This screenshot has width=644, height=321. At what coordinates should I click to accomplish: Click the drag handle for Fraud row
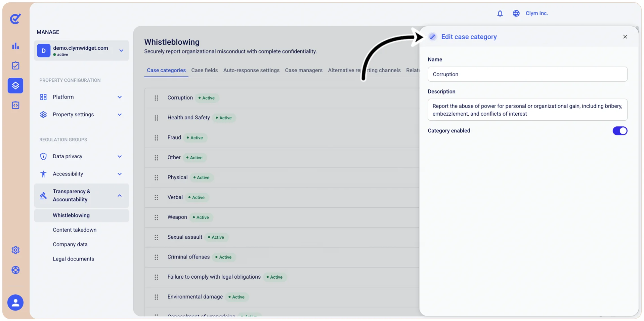(156, 138)
